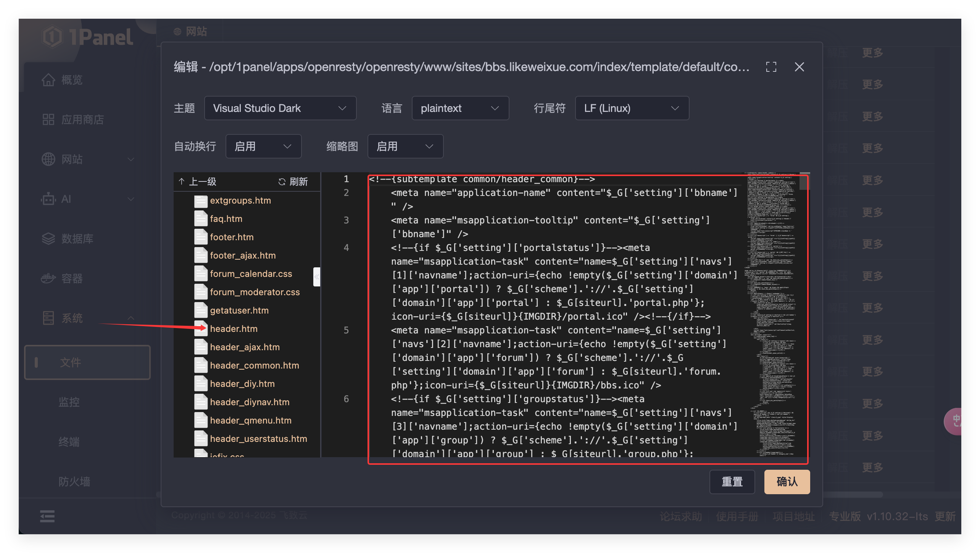The height and width of the screenshot is (553, 980).
Task: Click the file-tree collapse handle
Action: point(316,277)
